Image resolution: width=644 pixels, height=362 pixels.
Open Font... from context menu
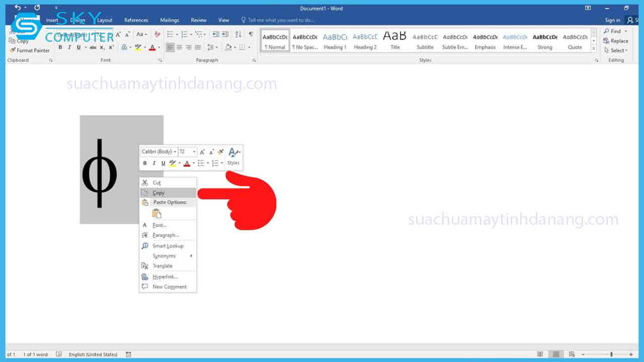(x=168, y=225)
